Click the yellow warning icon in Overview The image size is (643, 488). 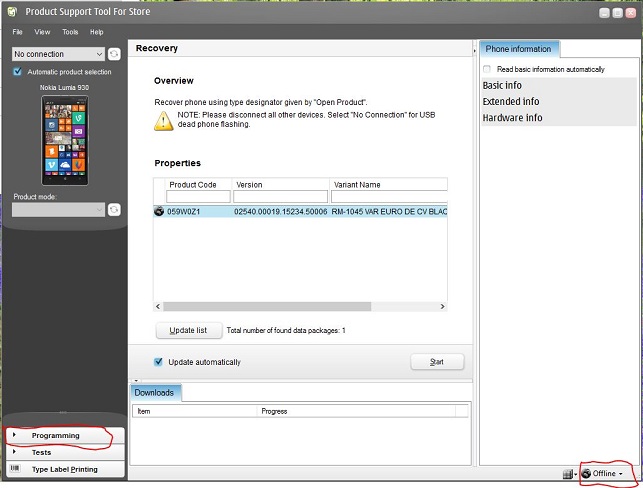tap(163, 121)
